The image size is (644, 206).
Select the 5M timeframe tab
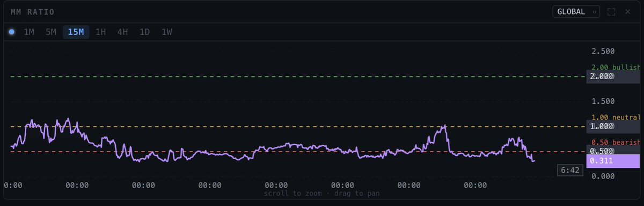[x=51, y=32]
